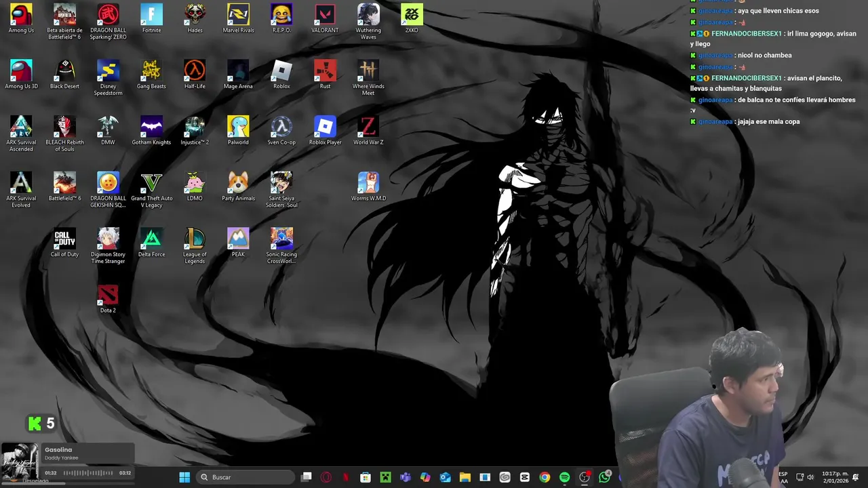Open DRAGON BALL GEKISHIN SQUADRA icon

tap(108, 190)
